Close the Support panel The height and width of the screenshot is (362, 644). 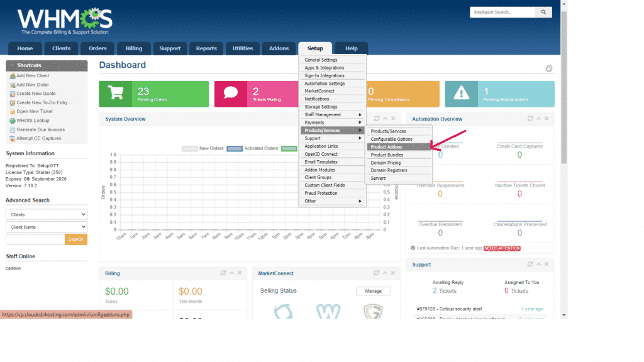tap(547, 265)
